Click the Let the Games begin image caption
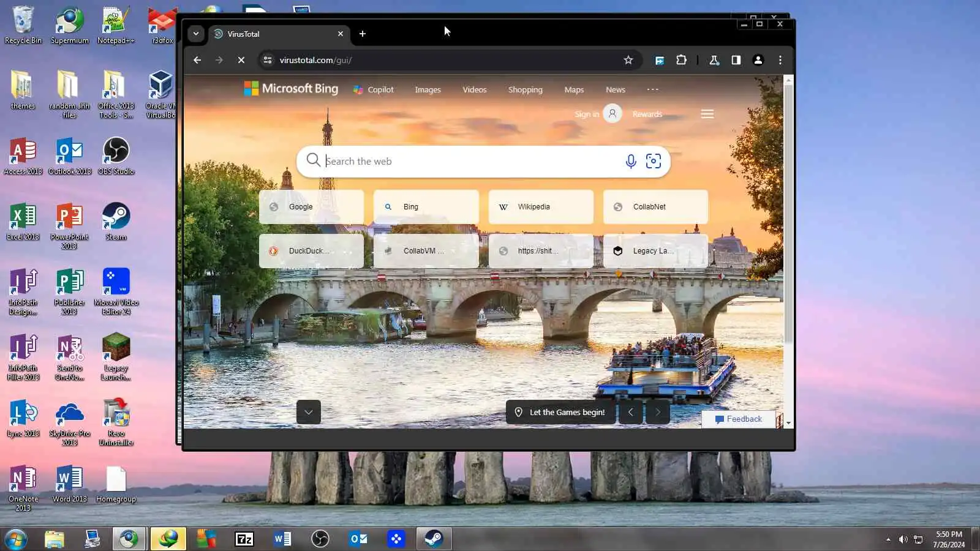The width and height of the screenshot is (980, 551). [x=560, y=412]
